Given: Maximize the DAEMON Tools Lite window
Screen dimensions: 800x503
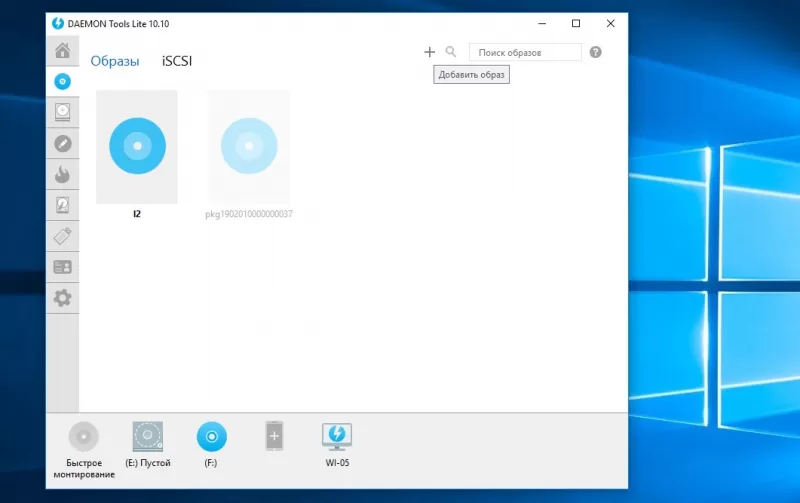Looking at the screenshot, I should (576, 23).
